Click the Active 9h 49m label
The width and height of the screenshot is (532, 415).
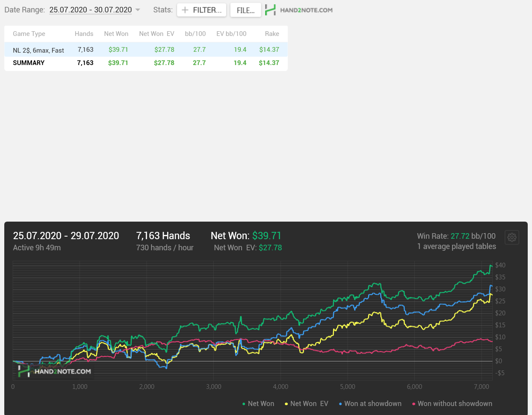click(x=37, y=248)
